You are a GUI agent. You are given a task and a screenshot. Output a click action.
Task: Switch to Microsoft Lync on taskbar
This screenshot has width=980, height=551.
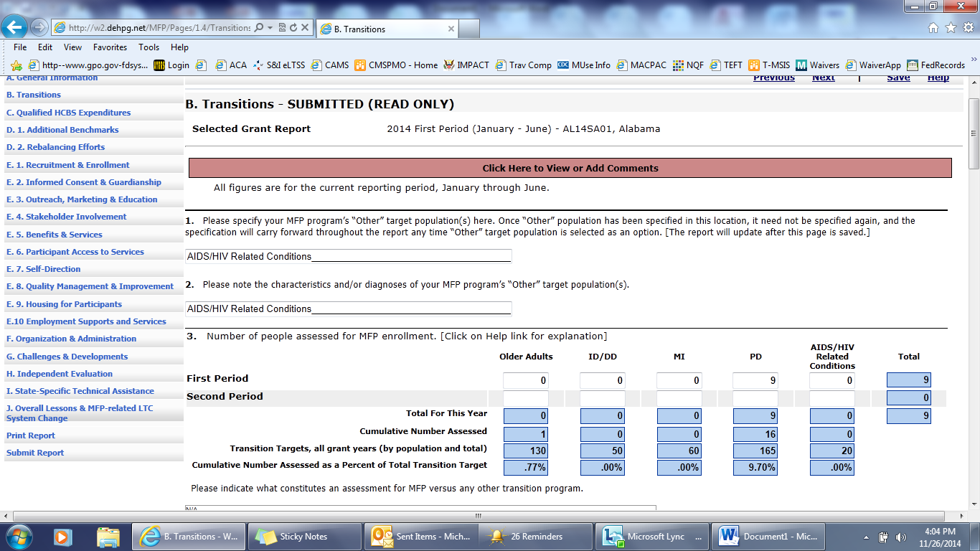click(652, 537)
